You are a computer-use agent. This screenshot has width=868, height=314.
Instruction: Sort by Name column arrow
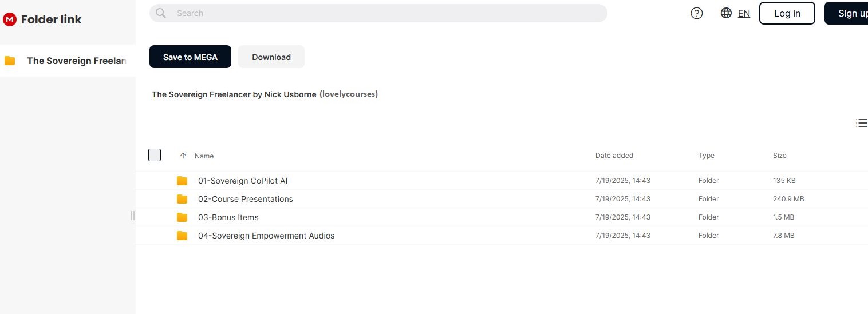pos(183,156)
